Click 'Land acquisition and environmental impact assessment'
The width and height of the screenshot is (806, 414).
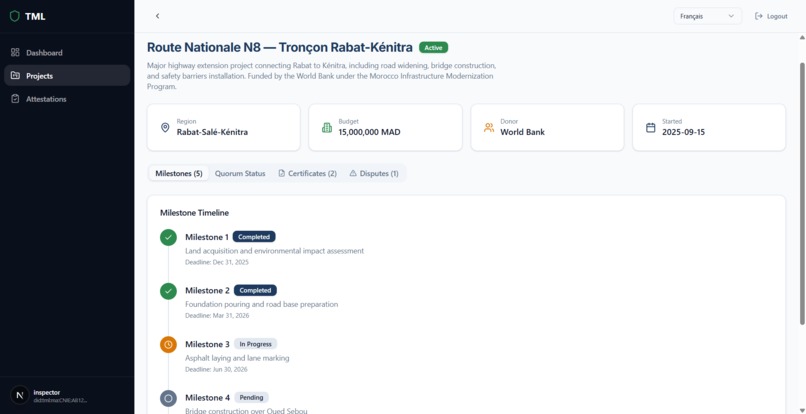pos(274,251)
